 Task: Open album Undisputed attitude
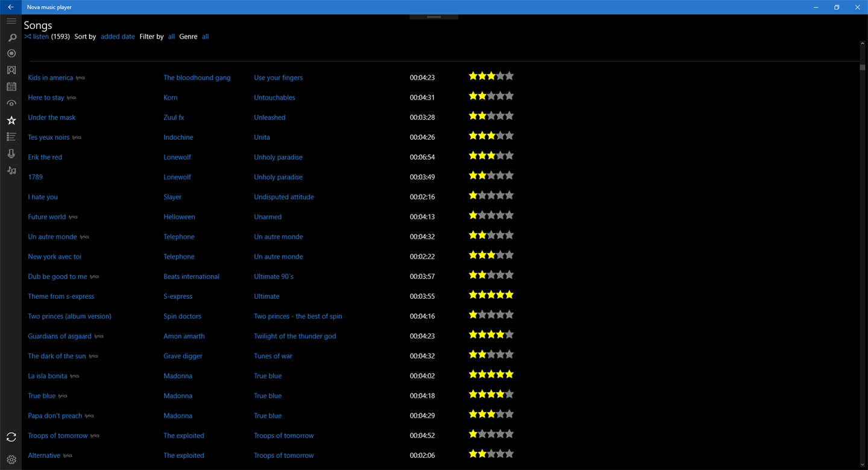click(x=283, y=197)
